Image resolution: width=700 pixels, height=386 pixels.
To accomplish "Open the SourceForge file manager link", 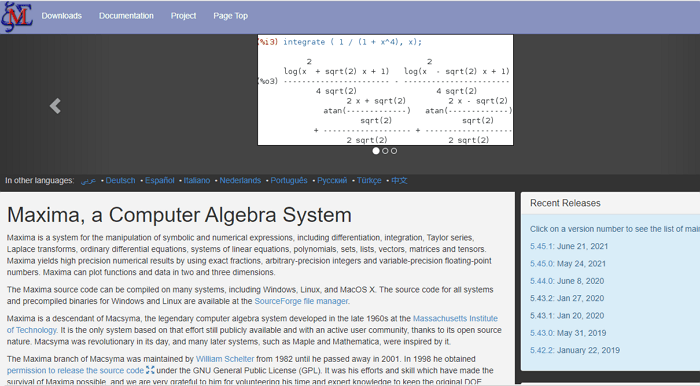I will [301, 301].
